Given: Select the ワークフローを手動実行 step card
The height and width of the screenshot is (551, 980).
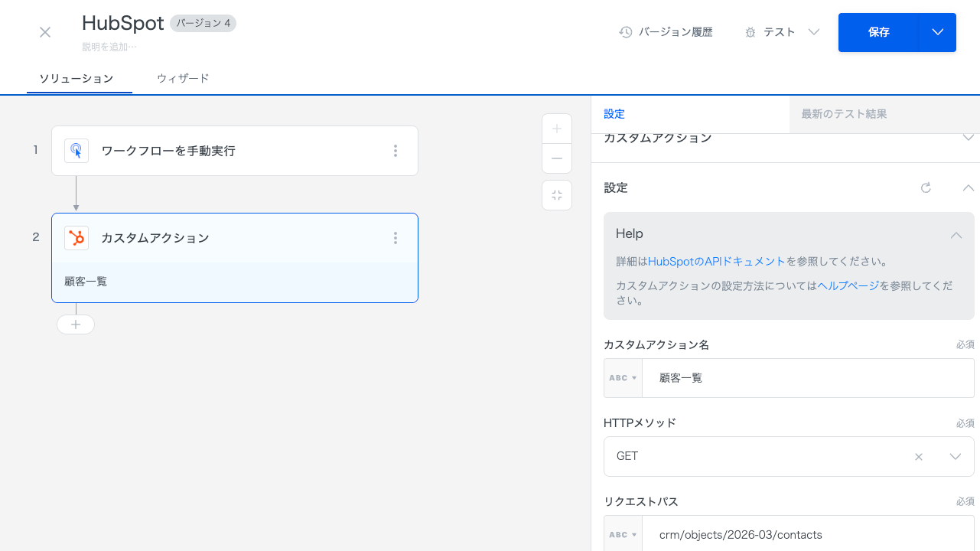Looking at the screenshot, I should (x=235, y=151).
